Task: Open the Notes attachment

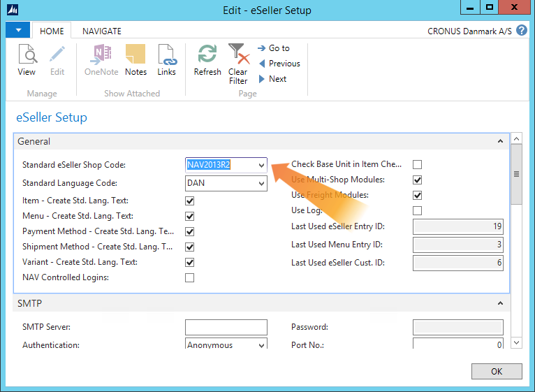Action: tap(135, 60)
